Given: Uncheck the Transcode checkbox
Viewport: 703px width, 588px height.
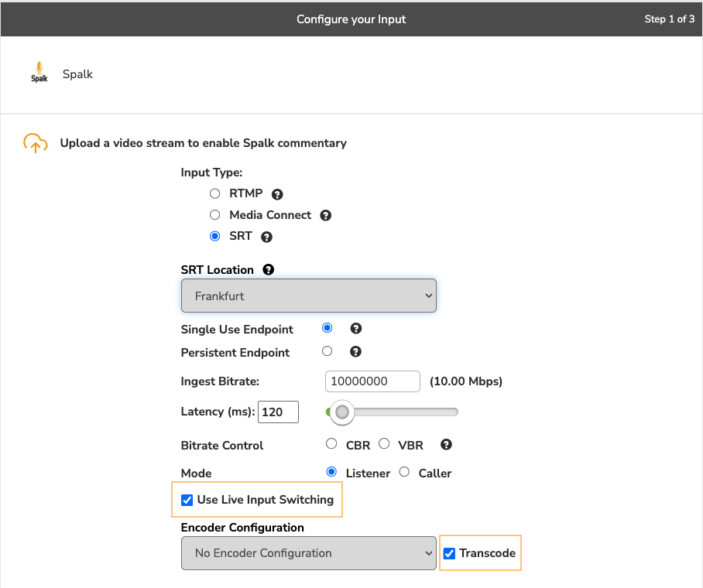Looking at the screenshot, I should coord(450,553).
